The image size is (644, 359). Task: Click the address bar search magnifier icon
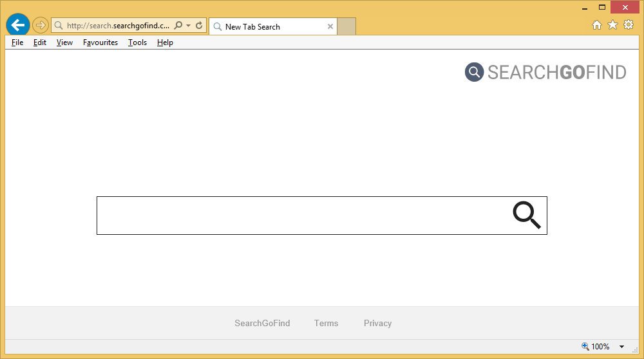point(178,26)
